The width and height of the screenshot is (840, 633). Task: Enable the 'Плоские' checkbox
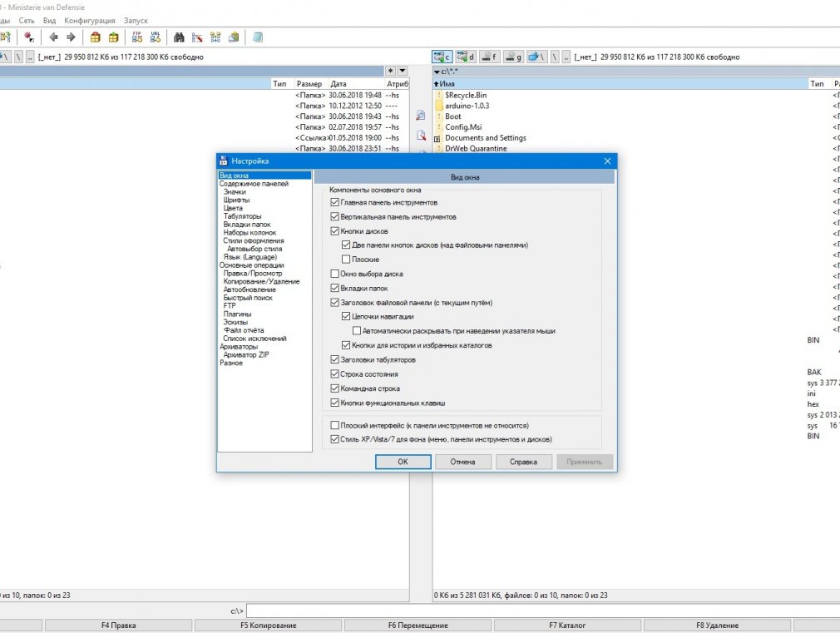[x=346, y=260]
